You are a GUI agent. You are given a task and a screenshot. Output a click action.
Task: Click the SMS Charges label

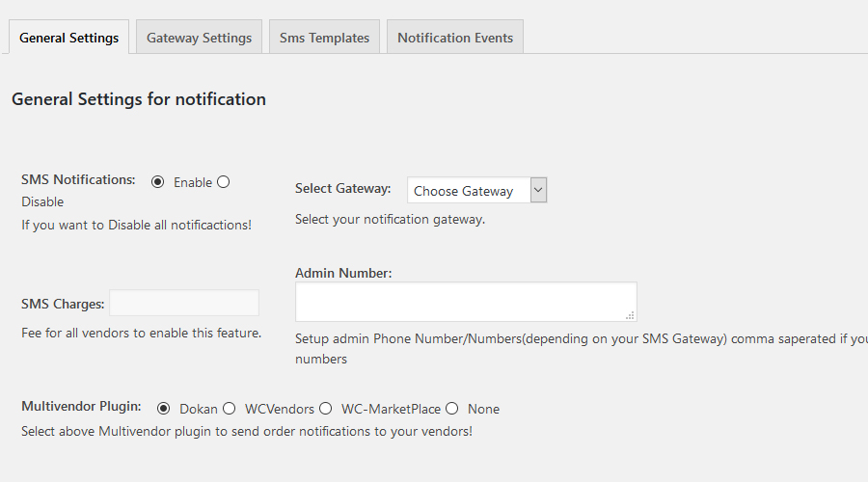click(63, 304)
